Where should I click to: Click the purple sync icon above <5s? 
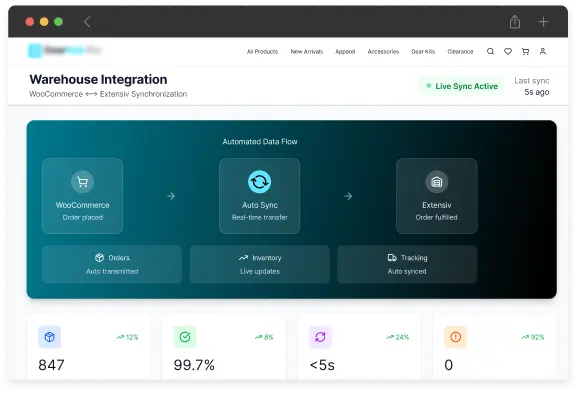(320, 337)
